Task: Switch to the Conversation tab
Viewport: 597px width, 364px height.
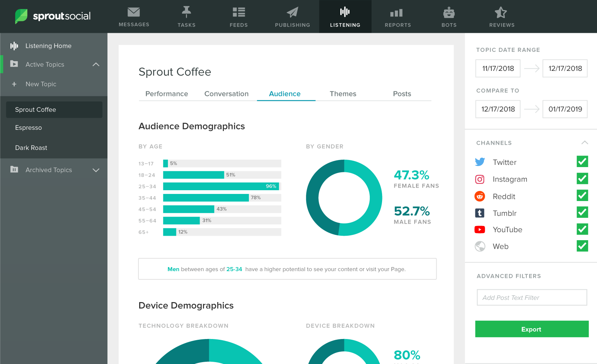Action: (x=226, y=94)
